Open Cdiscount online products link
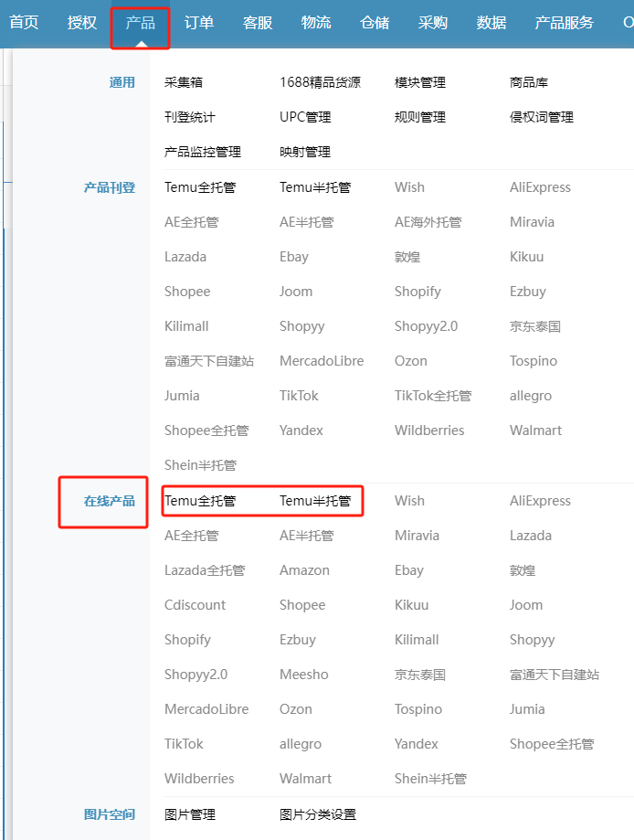Viewport: 634px width, 840px height. click(x=195, y=605)
